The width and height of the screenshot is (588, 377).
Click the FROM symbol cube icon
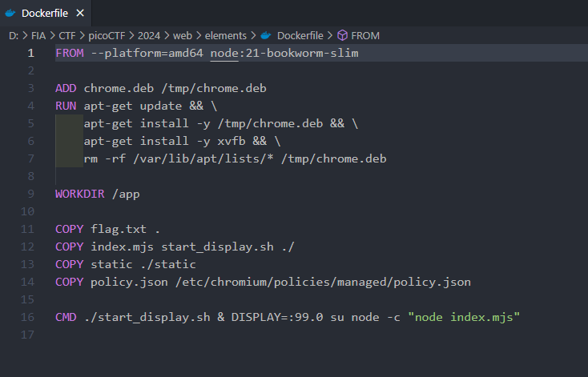click(x=342, y=35)
